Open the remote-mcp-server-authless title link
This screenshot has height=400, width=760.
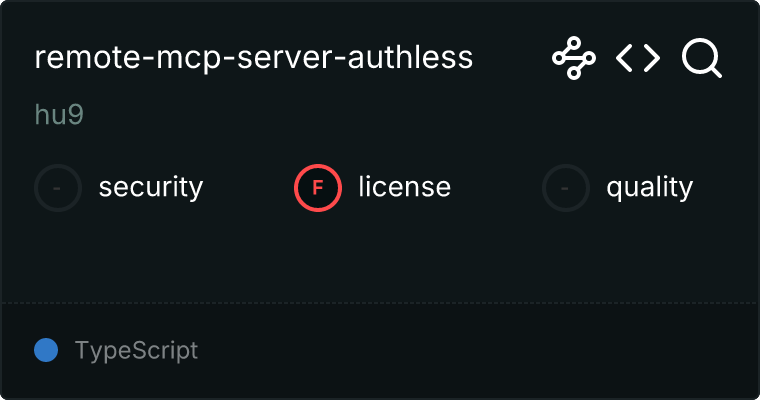[x=253, y=57]
